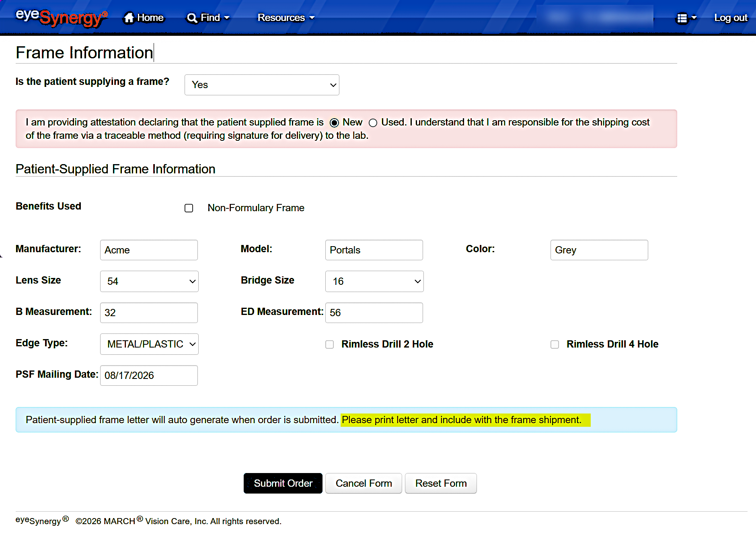Click the Non-Formulary Frame label text
Image resolution: width=756 pixels, height=539 pixels.
[x=256, y=208]
